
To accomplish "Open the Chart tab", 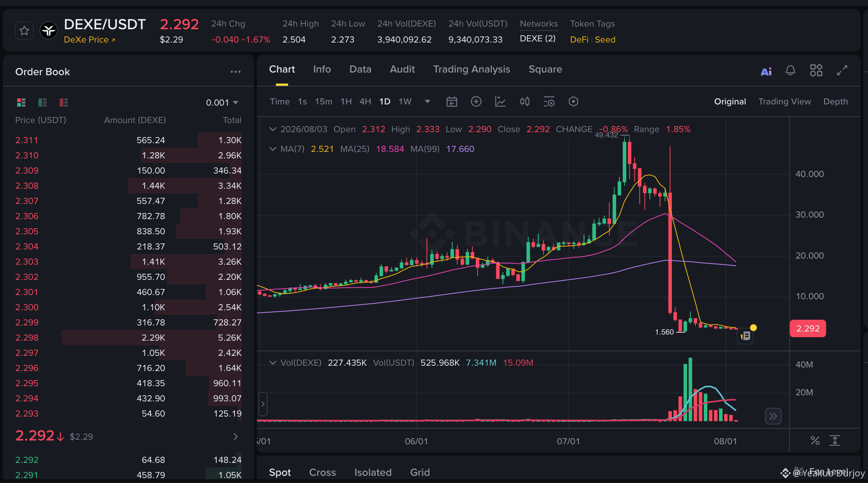I will pyautogui.click(x=282, y=69).
